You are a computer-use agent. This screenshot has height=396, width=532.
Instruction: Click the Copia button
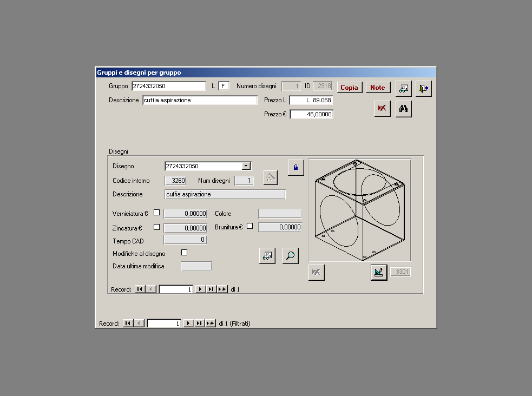[x=350, y=88]
